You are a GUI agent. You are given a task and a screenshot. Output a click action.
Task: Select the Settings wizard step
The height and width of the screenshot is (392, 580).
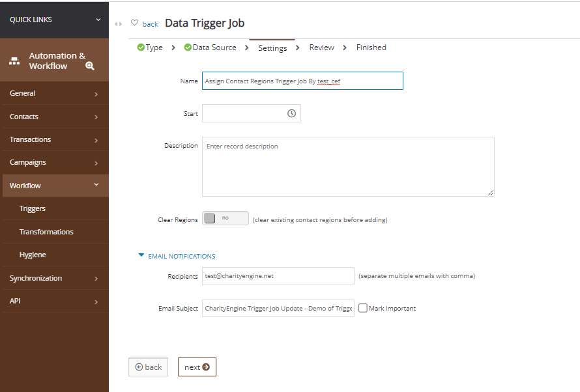tap(272, 48)
